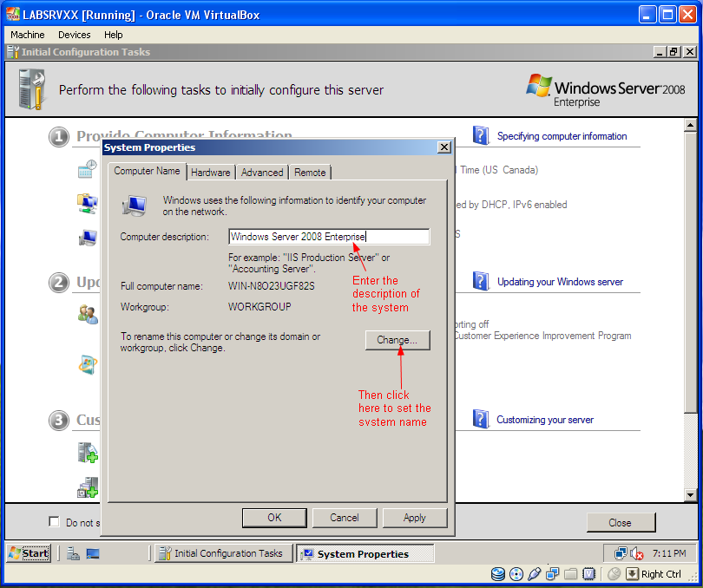Click the add roles server icon

click(88, 453)
